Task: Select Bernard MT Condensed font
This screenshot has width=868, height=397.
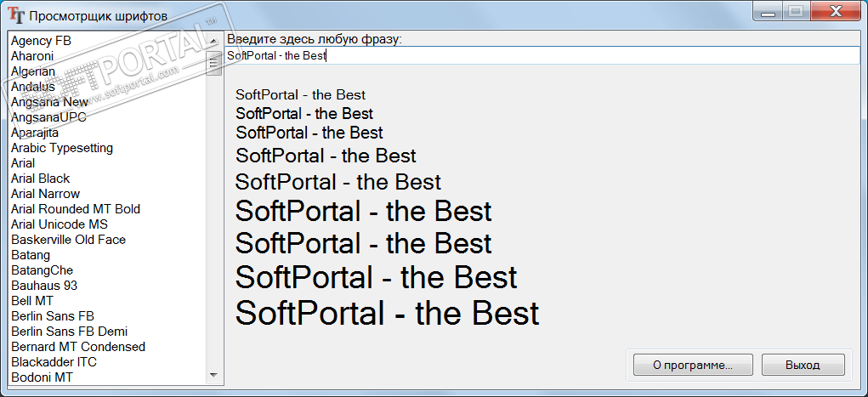Action: point(78,347)
